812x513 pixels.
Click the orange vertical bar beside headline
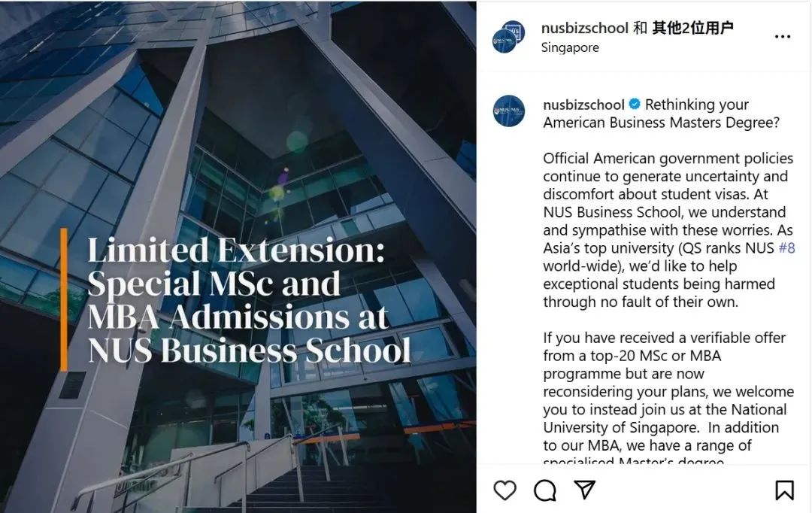point(64,299)
